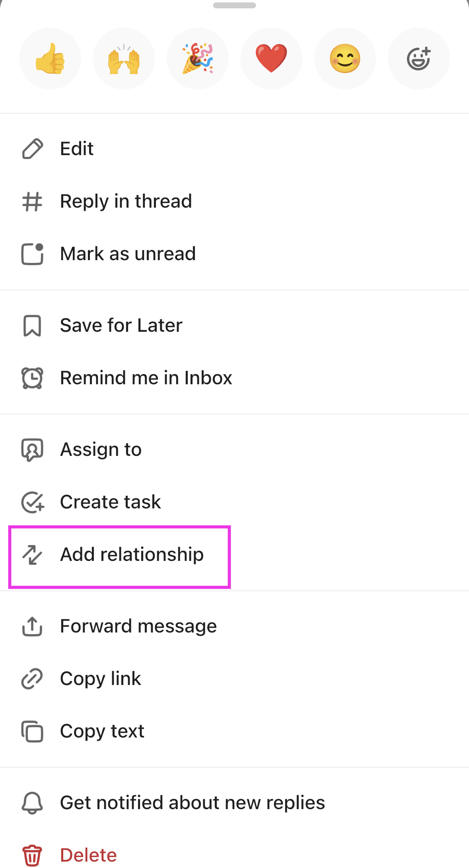React with the red heart emoji
469x868 pixels.
(x=271, y=58)
